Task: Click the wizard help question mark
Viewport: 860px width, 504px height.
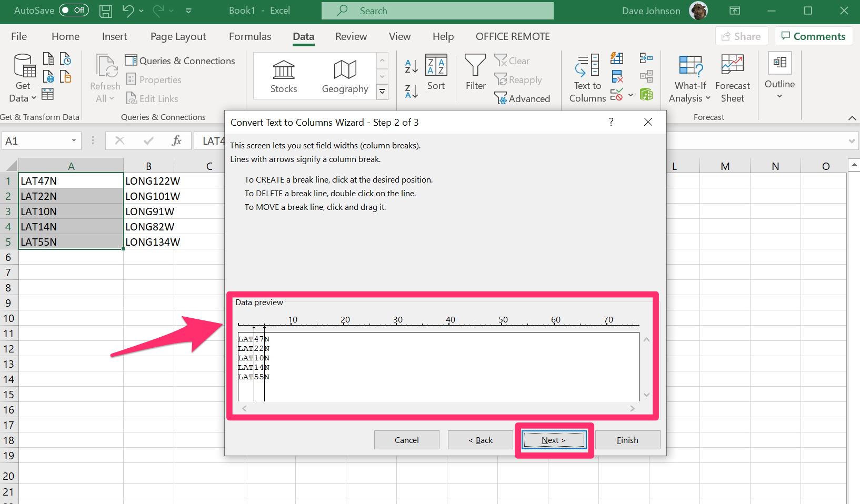Action: click(611, 122)
